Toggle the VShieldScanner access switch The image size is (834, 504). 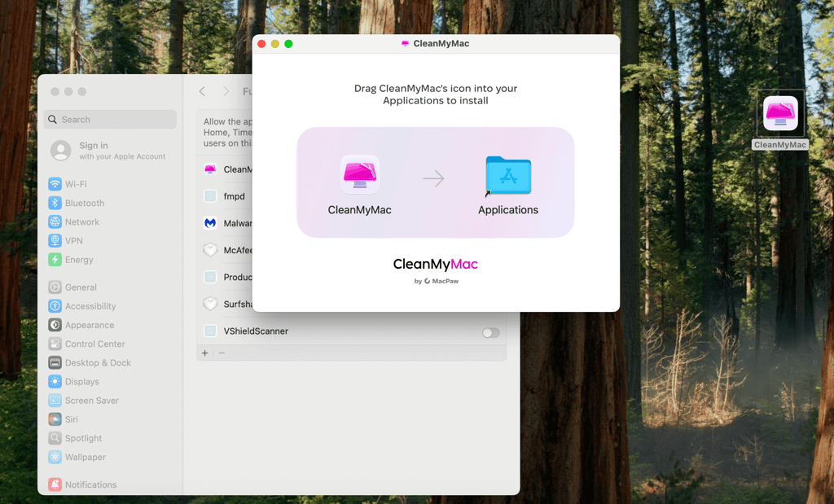[x=490, y=333]
